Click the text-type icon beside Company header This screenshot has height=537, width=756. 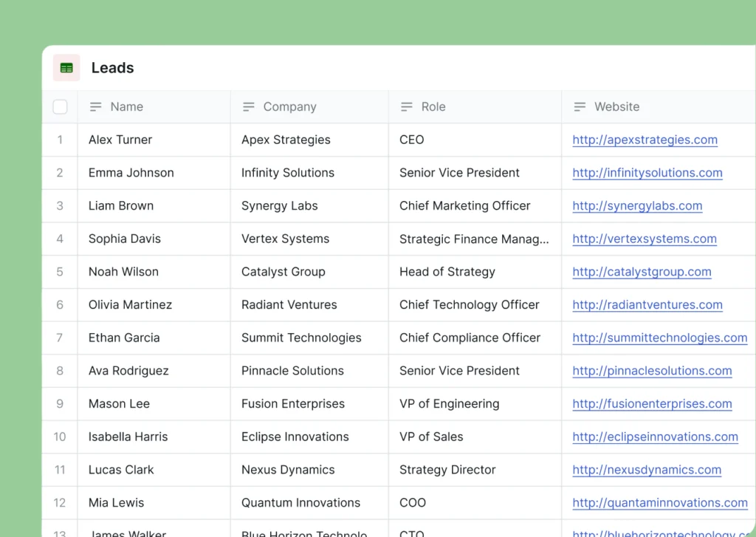point(249,107)
